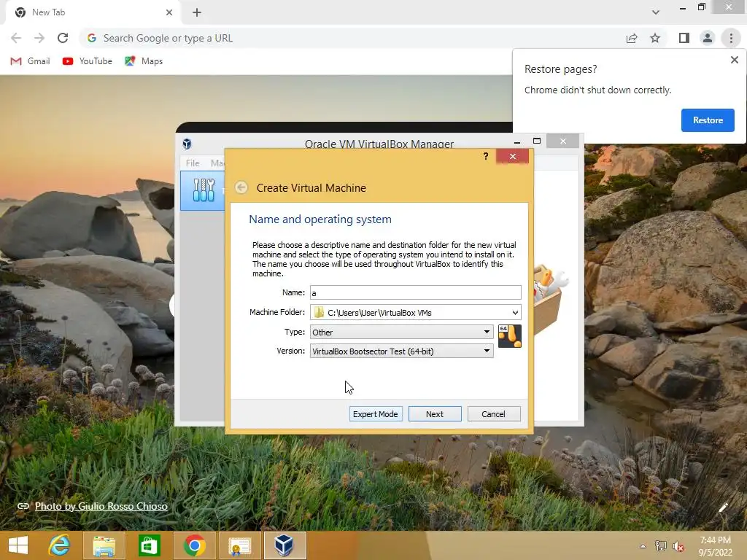Open the Version dropdown list
Image resolution: width=747 pixels, height=560 pixels.
click(402, 351)
